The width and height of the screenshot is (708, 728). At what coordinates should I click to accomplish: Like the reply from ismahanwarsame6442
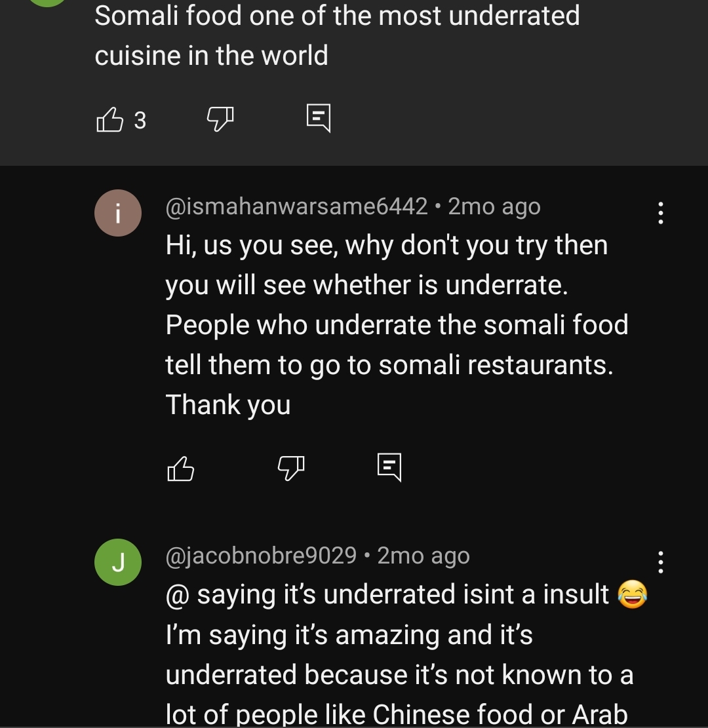181,468
